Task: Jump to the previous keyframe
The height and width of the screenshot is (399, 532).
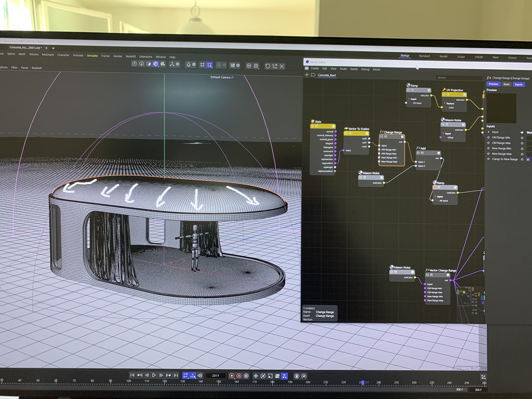Action: [140, 375]
